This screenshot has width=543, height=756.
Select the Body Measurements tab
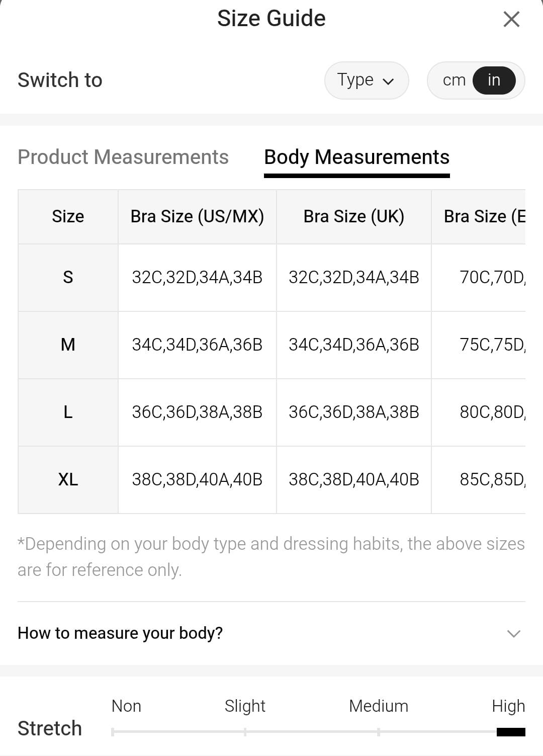pyautogui.click(x=356, y=157)
